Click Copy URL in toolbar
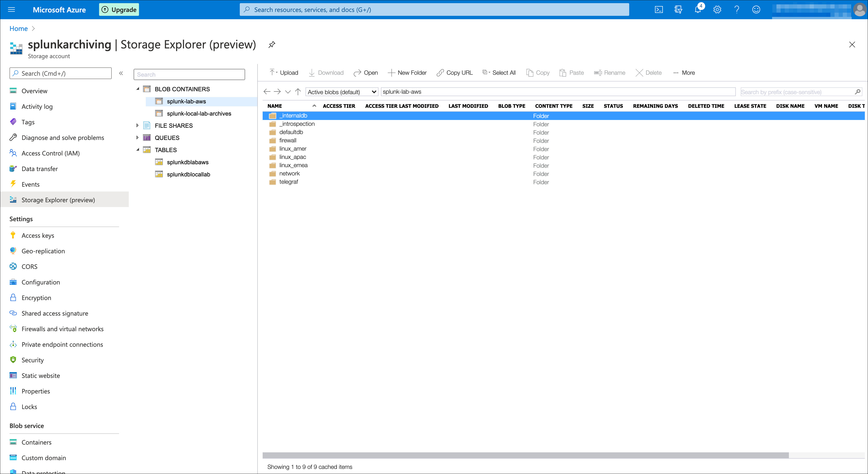Screen dimensions: 868x474 click(x=454, y=73)
